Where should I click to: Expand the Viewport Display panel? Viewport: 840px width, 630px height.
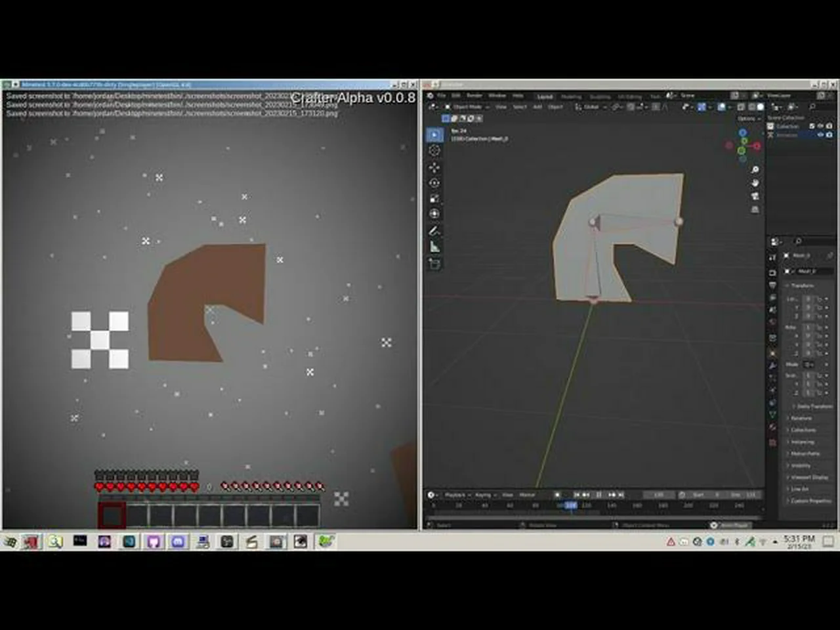click(808, 477)
